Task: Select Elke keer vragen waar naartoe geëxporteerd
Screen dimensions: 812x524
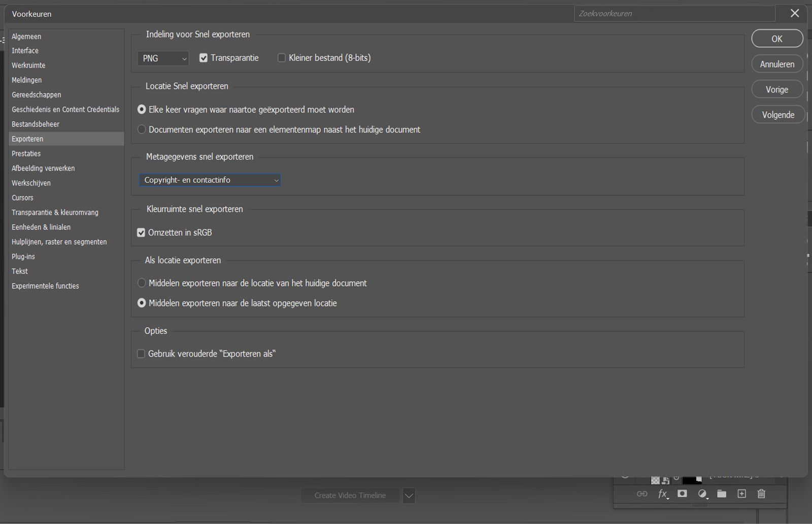Action: [142, 110]
